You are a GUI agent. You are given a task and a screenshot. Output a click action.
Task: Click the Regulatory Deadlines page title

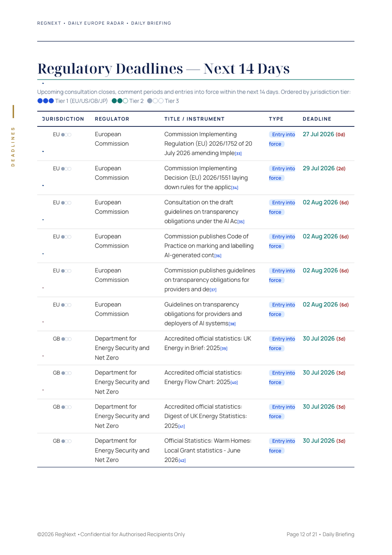(x=163, y=68)
